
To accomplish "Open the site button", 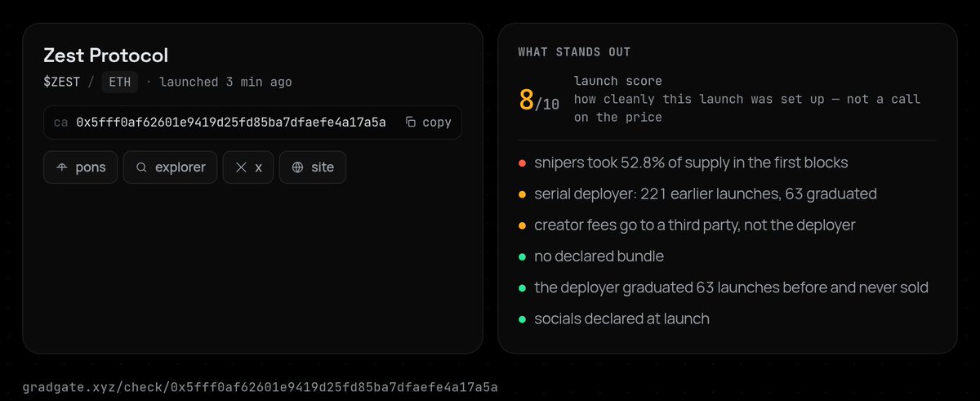I will click(x=313, y=167).
